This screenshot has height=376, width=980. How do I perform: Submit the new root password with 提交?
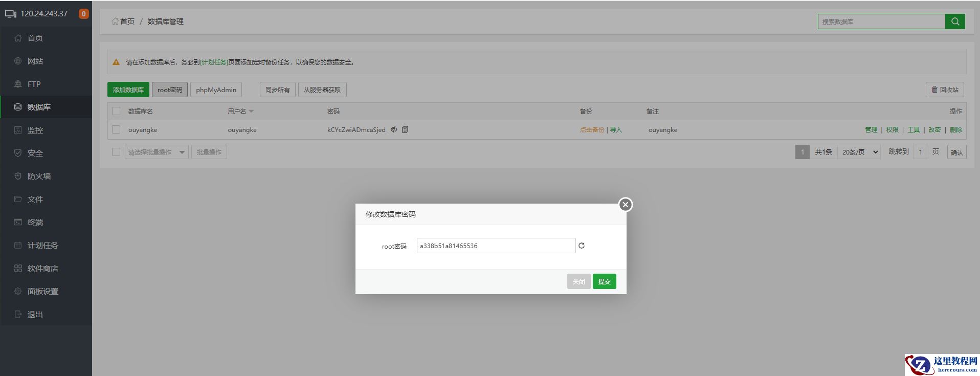[x=605, y=281]
